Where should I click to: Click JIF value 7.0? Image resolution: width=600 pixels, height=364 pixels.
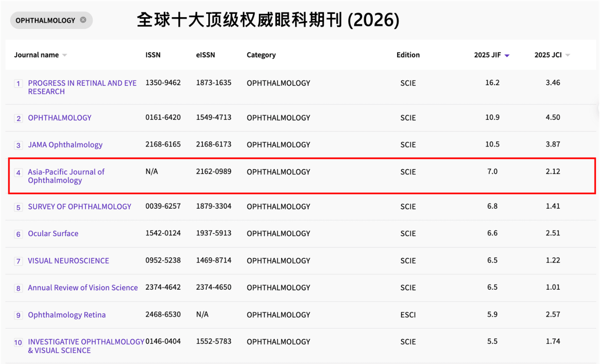click(x=492, y=172)
